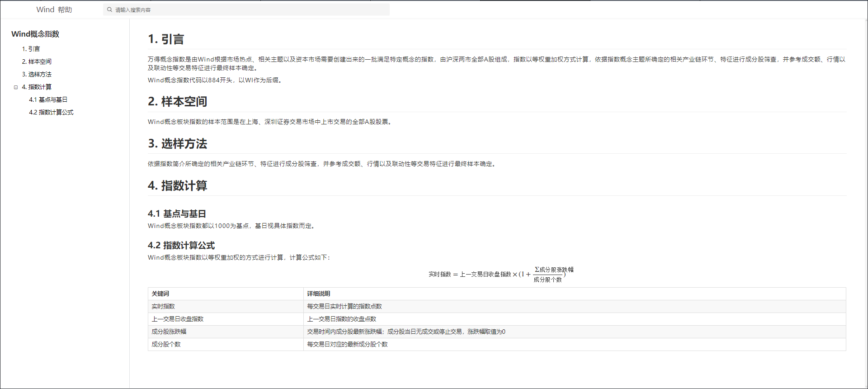Open the Wind 帮助 home logo
Screen dimensions: 868x389
54,9
